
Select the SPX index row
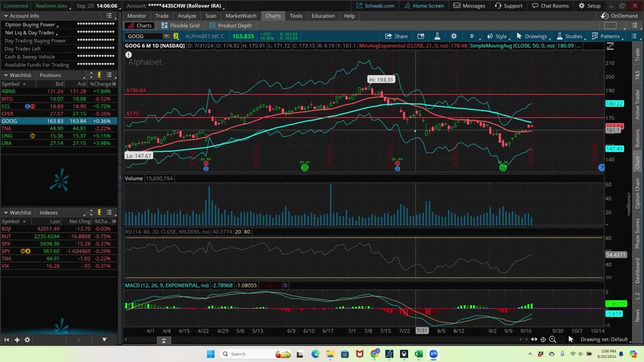(x=59, y=243)
